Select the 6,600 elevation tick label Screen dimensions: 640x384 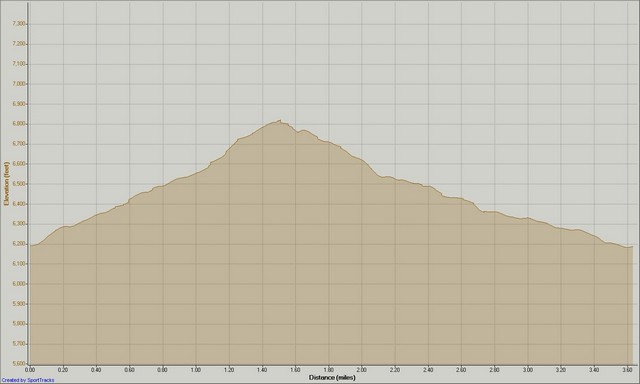click(x=19, y=164)
